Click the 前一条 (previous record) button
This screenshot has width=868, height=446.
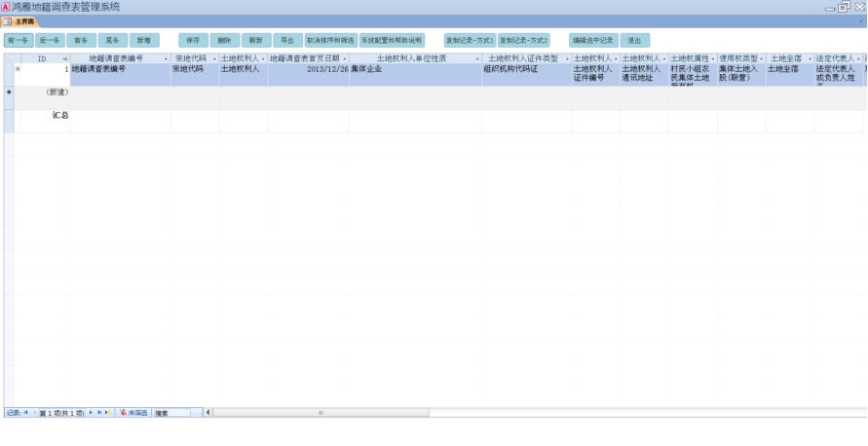pyautogui.click(x=19, y=40)
